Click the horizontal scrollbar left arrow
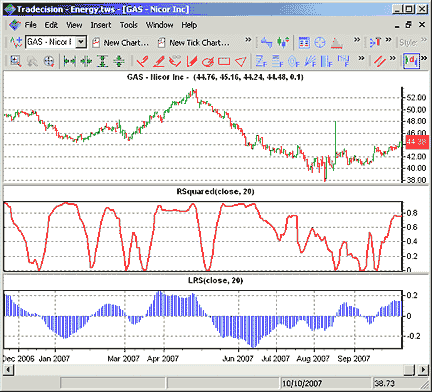The image size is (432, 392). coord(8,369)
